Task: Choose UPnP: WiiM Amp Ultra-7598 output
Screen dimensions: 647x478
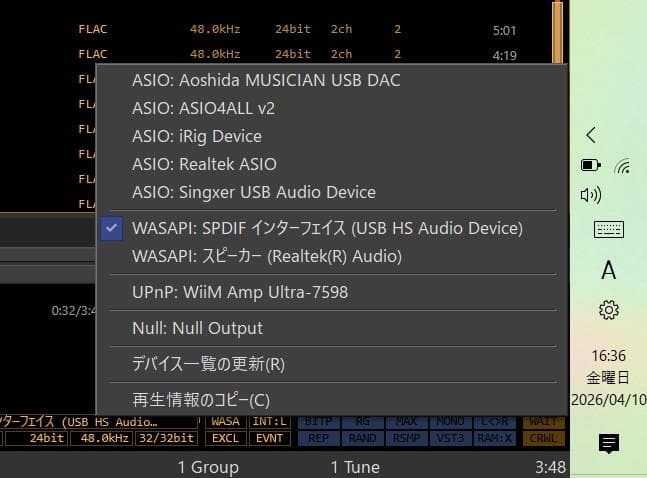Action: [x=332, y=292]
